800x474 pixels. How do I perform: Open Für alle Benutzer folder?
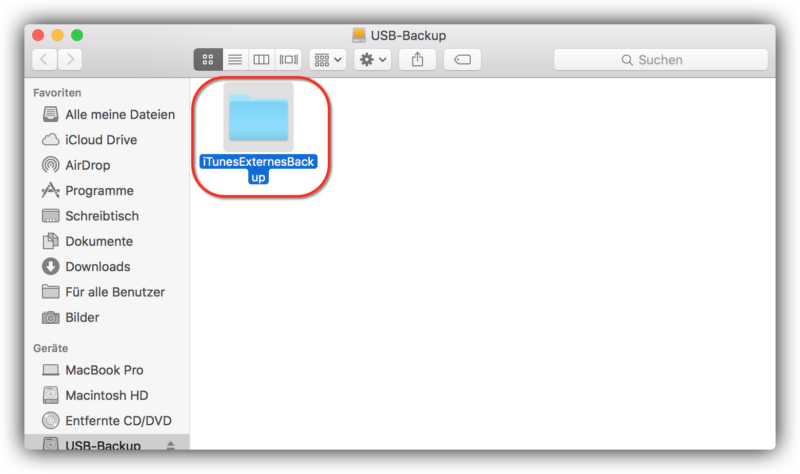pyautogui.click(x=108, y=292)
